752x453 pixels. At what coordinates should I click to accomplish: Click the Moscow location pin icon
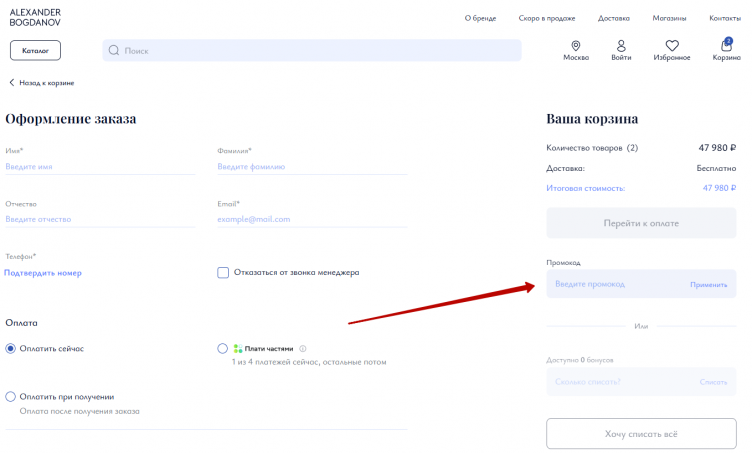click(x=576, y=46)
